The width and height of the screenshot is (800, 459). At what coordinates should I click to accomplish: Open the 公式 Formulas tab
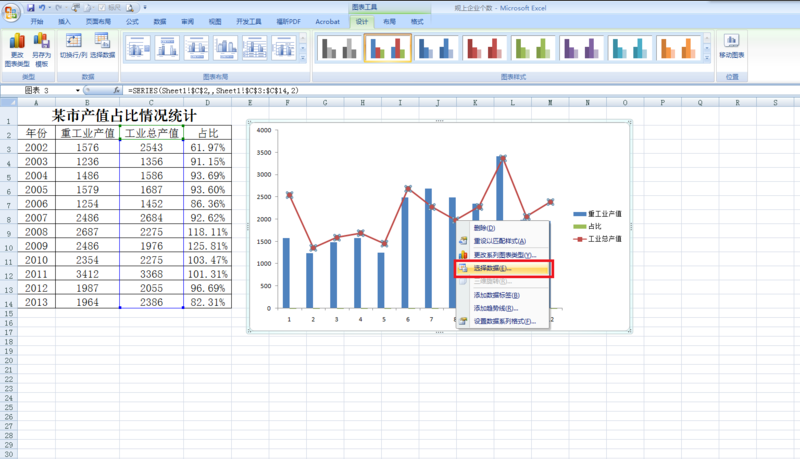tap(132, 21)
